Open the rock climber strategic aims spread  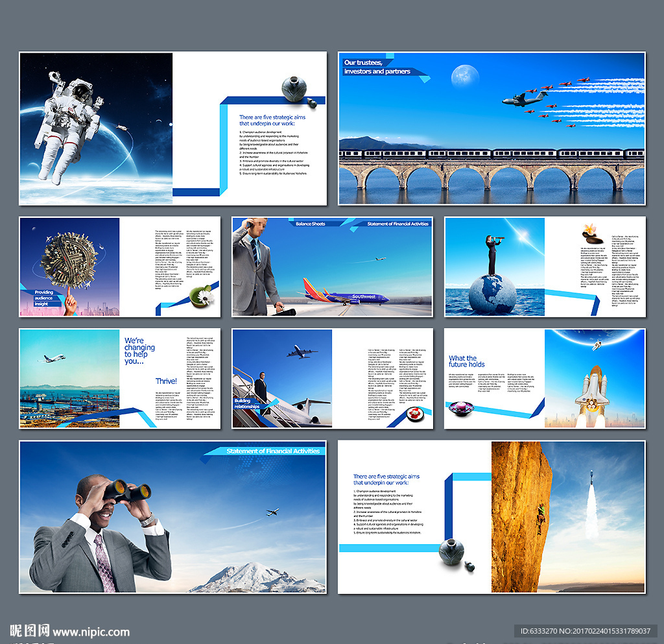pos(492,517)
